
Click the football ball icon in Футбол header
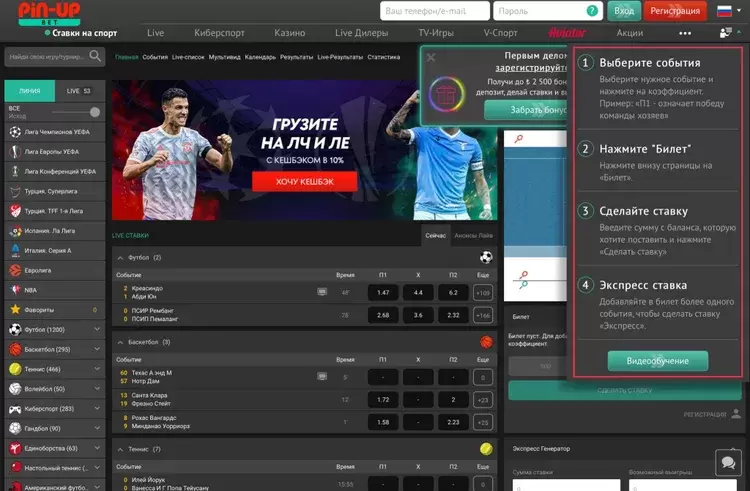point(486,257)
